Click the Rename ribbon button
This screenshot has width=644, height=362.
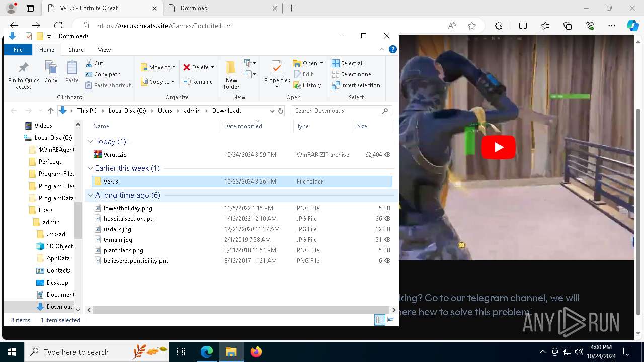(198, 82)
